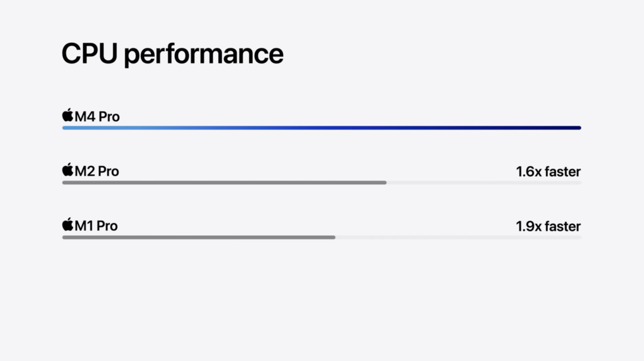Click the filled gray portion of the M1 Pro bar
Viewport: 644px width, 361px height.
coord(199,237)
